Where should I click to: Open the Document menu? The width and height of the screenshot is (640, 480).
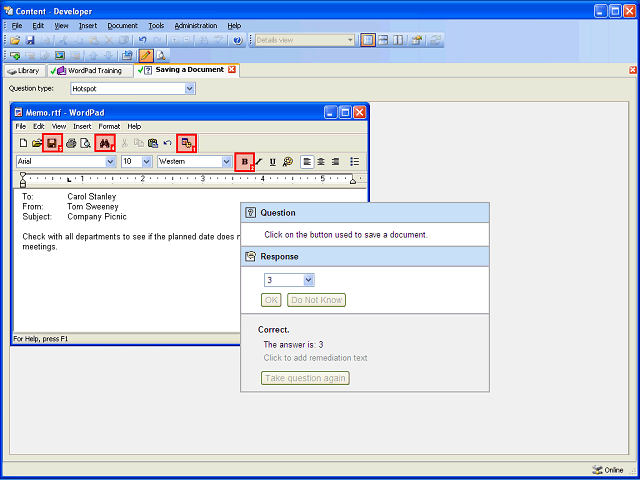click(x=122, y=26)
